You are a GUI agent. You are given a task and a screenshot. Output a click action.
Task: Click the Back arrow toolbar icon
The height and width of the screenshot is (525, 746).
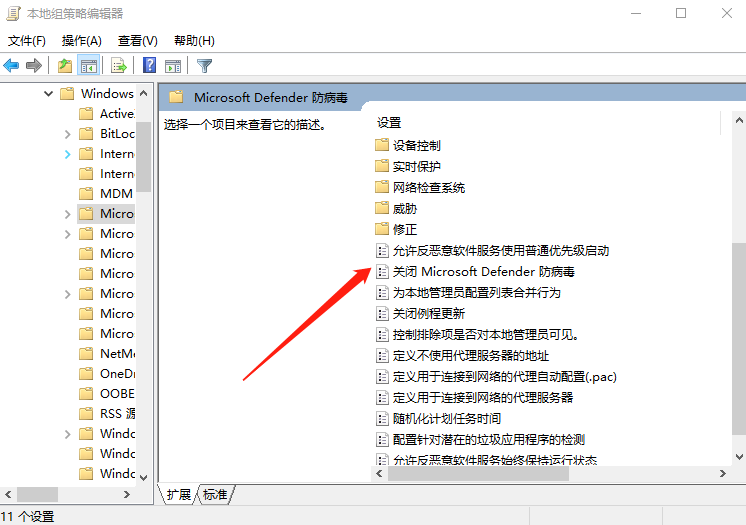[x=12, y=66]
